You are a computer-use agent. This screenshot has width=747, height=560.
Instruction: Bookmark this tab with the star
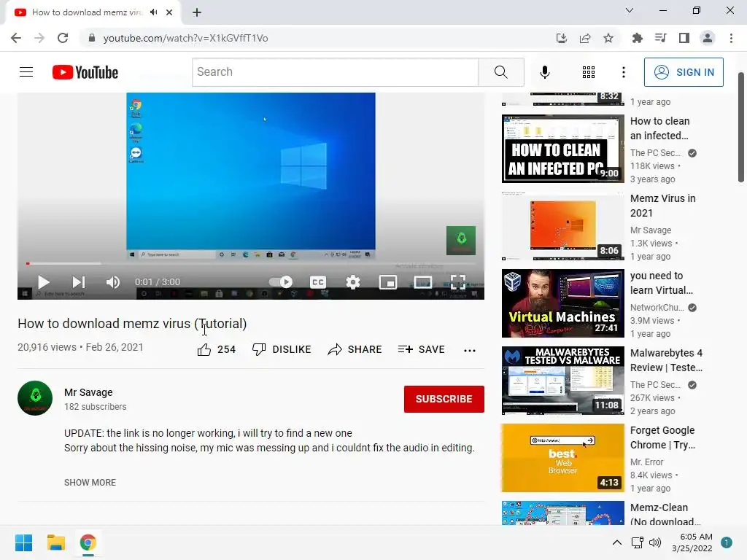click(x=608, y=38)
